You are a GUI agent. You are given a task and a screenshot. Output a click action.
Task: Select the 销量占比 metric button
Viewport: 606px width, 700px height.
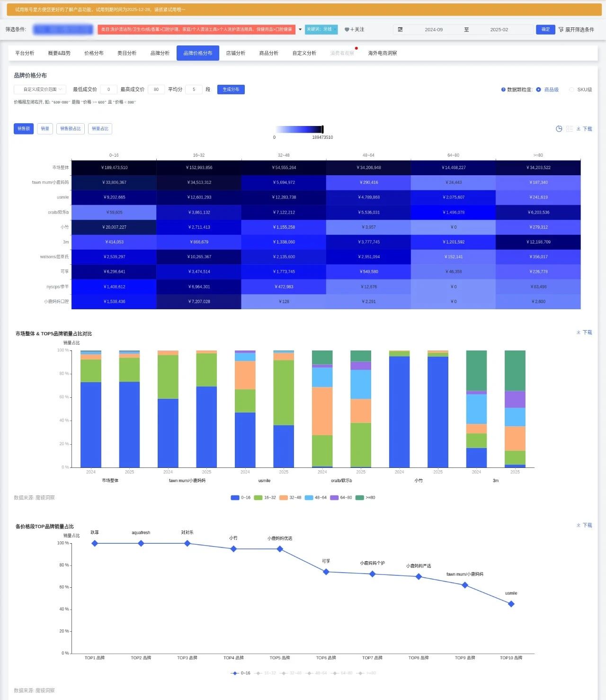tap(100, 129)
